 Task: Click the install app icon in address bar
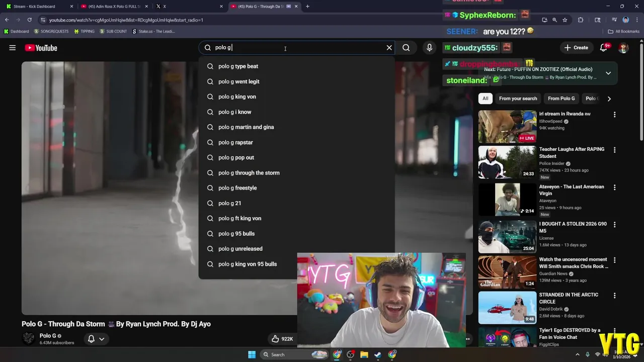point(544,20)
